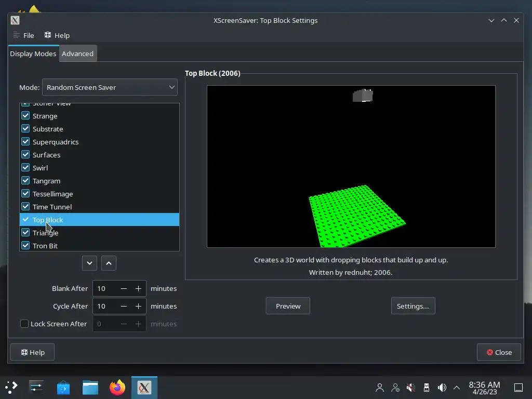Open the KDE application launcher
Image resolution: width=532 pixels, height=399 pixels.
tap(11, 387)
